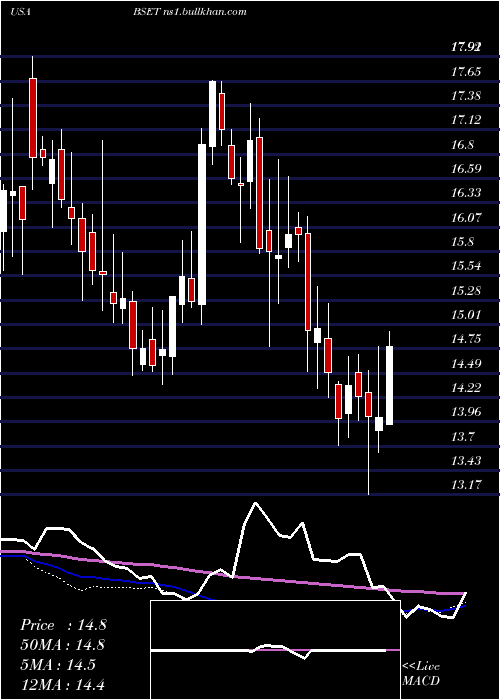Click the 16.59 price axis label
Viewport: 500px width, 700px height.
pyautogui.click(x=466, y=169)
